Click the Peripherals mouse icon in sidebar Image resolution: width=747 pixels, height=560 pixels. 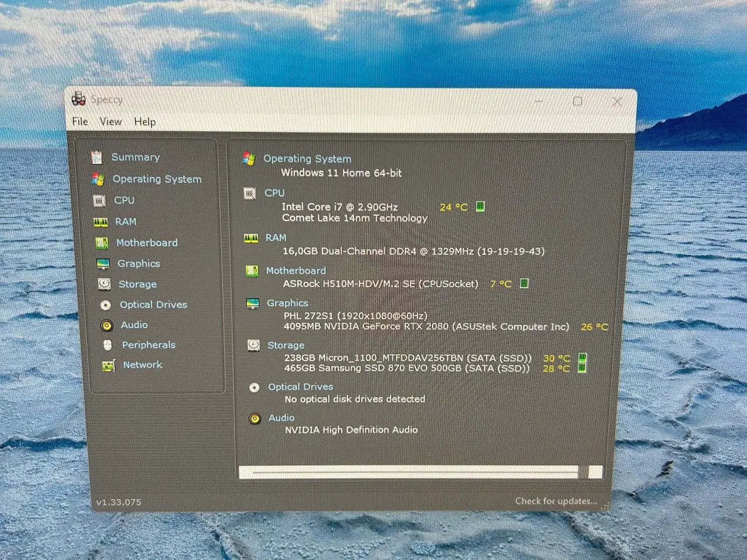coord(107,345)
